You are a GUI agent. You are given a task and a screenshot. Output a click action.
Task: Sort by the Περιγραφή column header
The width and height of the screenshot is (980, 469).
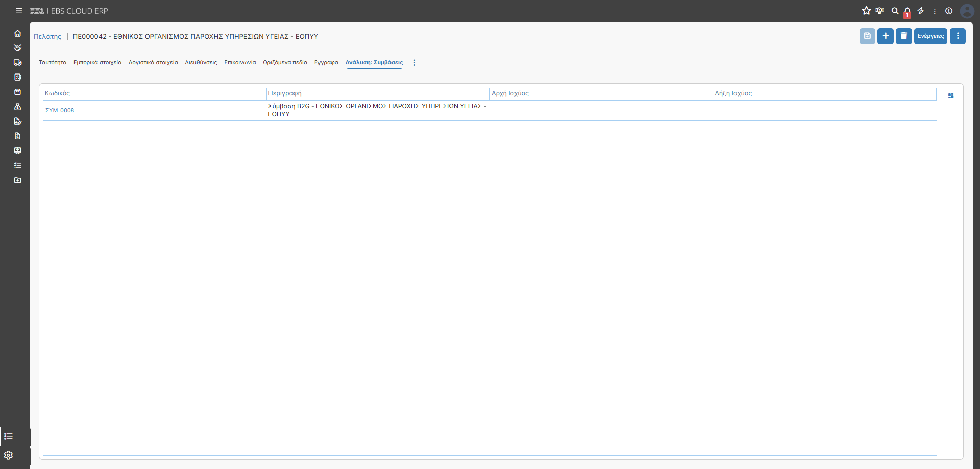(378, 93)
